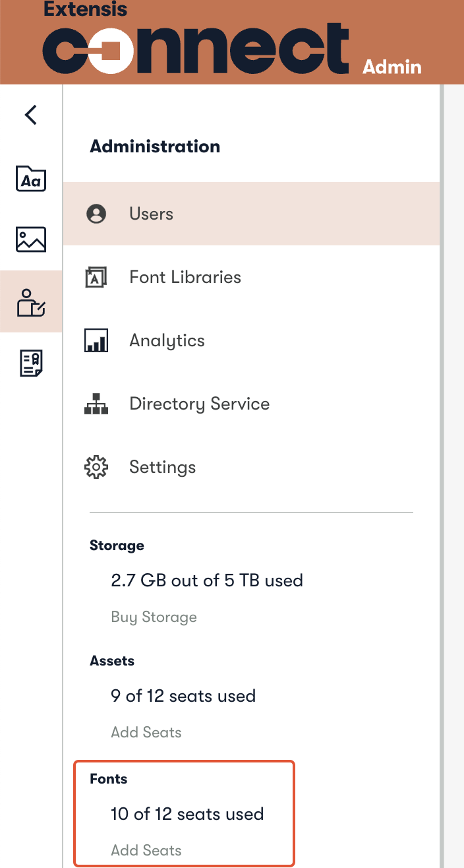Open the image Assets icon in the rail
The height and width of the screenshot is (868, 464).
[31, 240]
